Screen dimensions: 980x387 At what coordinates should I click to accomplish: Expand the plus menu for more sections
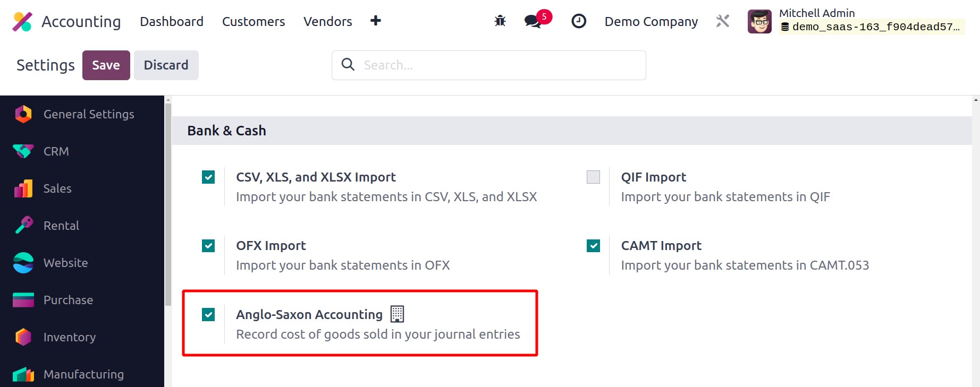click(x=376, y=21)
